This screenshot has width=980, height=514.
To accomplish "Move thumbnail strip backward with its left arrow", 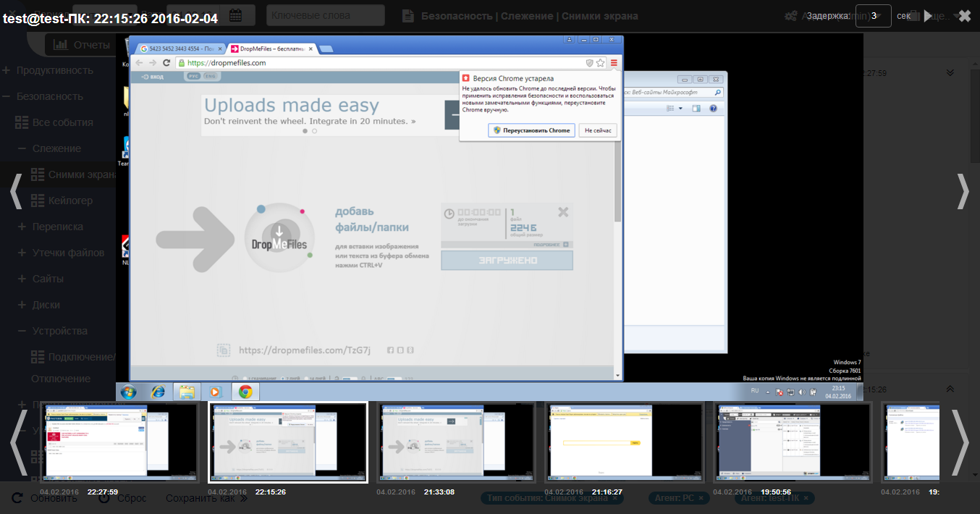I will tap(19, 442).
